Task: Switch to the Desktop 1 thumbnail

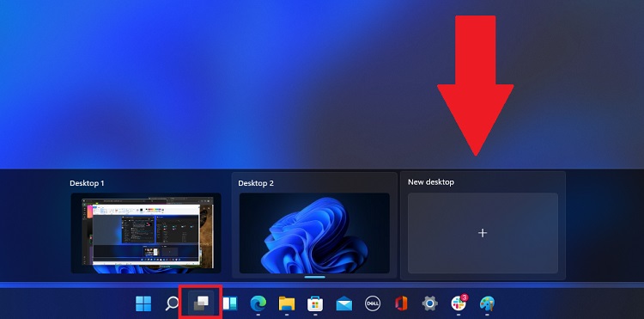Action: [146, 233]
